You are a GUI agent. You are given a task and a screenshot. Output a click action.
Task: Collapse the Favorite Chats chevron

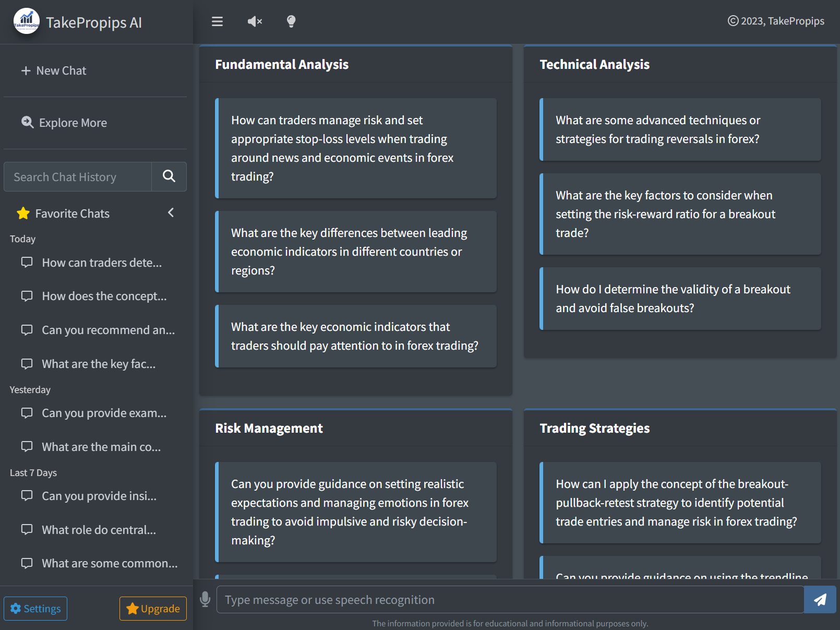171,212
